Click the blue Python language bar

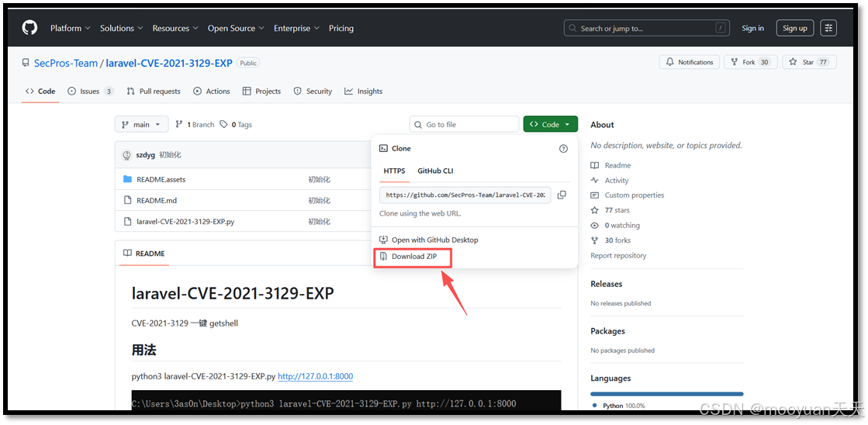point(666,394)
